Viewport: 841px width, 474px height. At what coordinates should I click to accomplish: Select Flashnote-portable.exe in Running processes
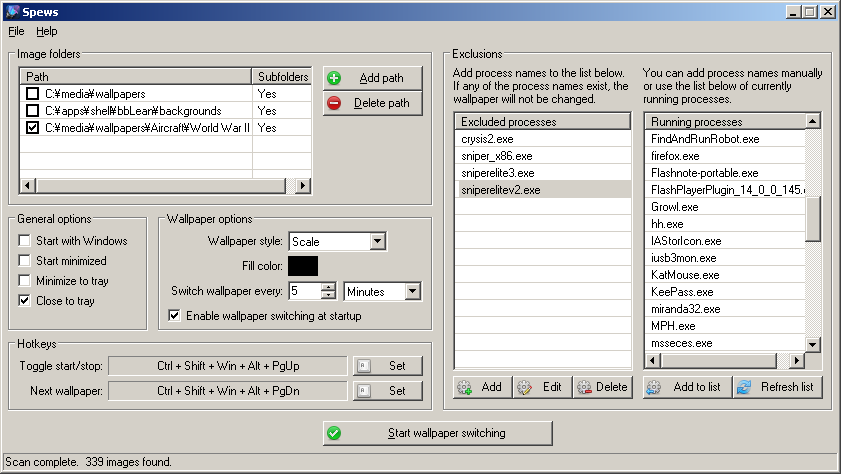pos(725,173)
